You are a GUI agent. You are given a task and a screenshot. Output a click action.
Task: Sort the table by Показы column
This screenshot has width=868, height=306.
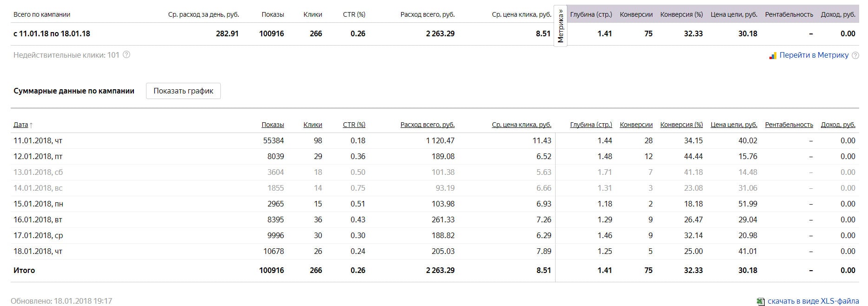pyautogui.click(x=272, y=125)
